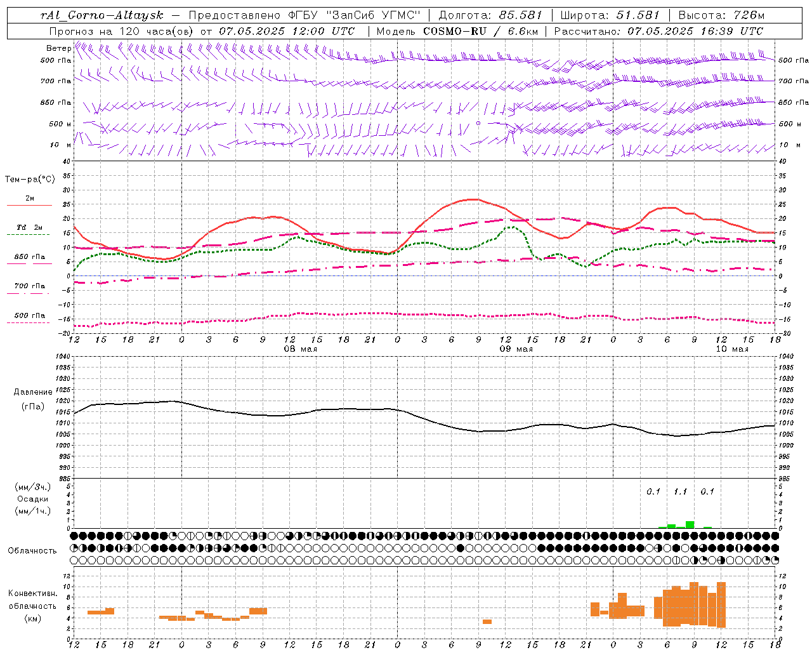Click the 'Тем-ра(°C)' temperature panel label
This screenshot has width=812, height=650.
30,180
